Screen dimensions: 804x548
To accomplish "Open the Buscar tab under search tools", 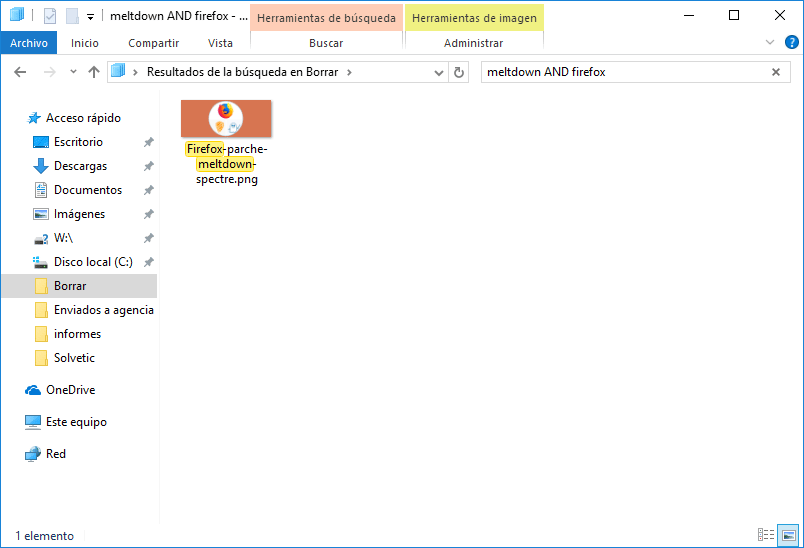I will pos(326,43).
